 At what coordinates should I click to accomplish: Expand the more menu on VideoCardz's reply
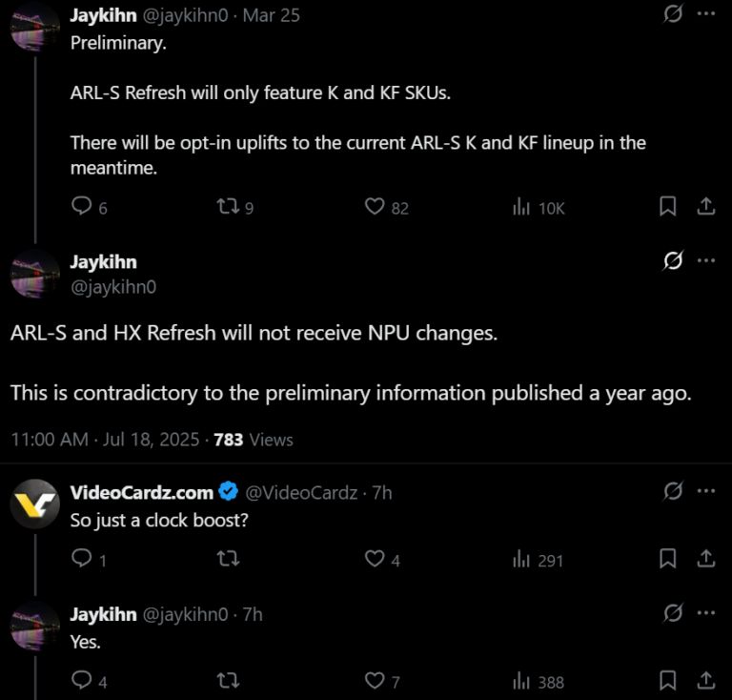pos(706,492)
